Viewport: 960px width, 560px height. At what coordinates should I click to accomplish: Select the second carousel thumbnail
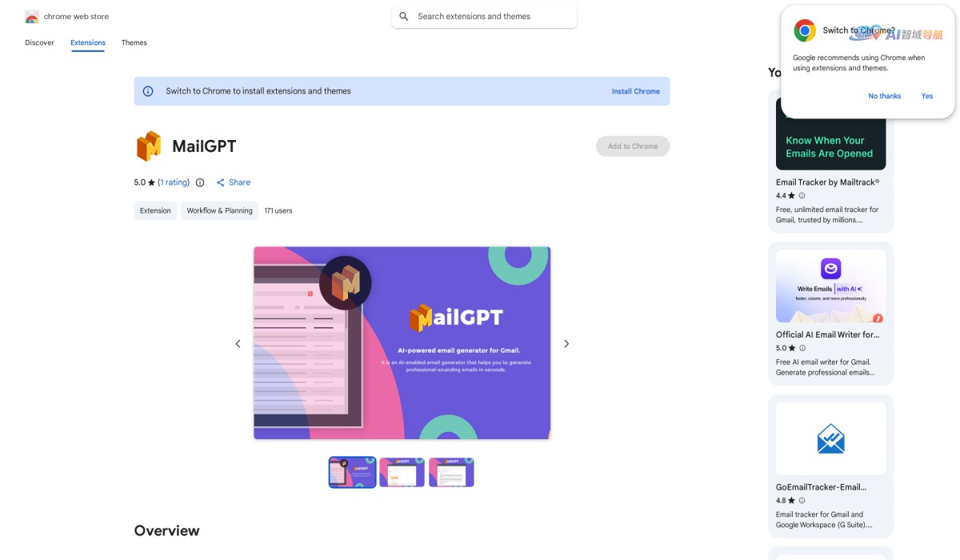(402, 472)
